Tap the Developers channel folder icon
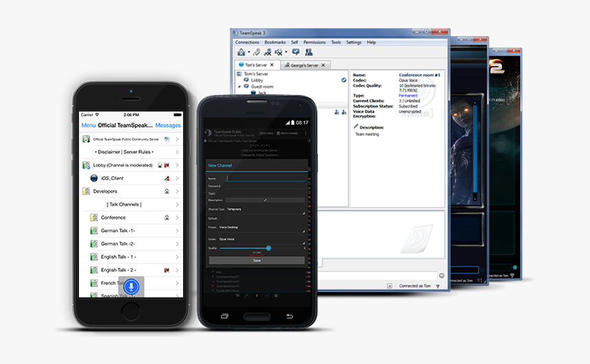The height and width of the screenshot is (364, 590). [x=86, y=191]
